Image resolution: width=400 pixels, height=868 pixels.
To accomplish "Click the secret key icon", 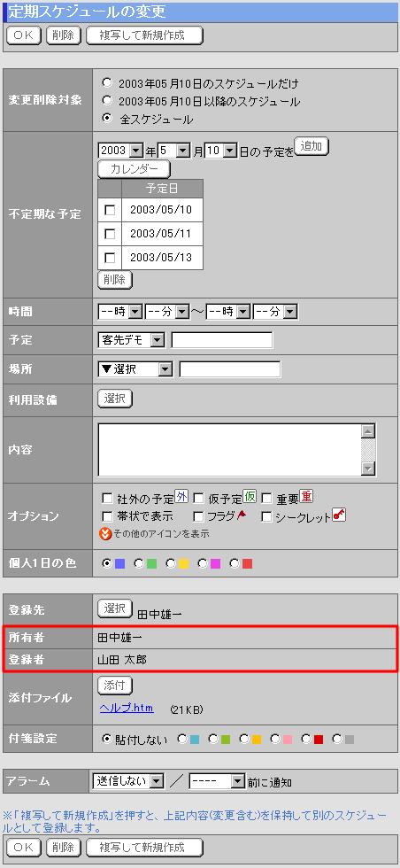I will tap(339, 515).
